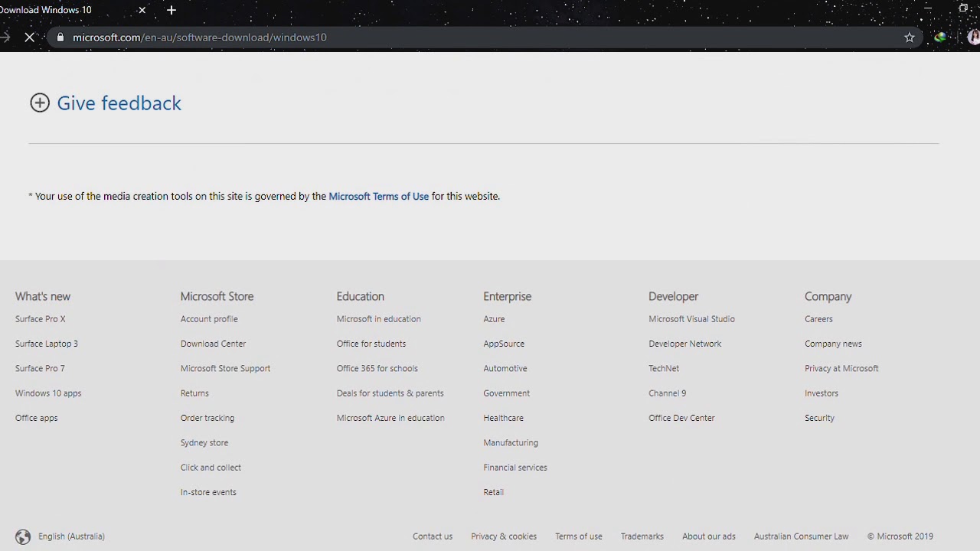The image size is (980, 551).
Task: Open Manufacturing link
Action: tap(511, 442)
